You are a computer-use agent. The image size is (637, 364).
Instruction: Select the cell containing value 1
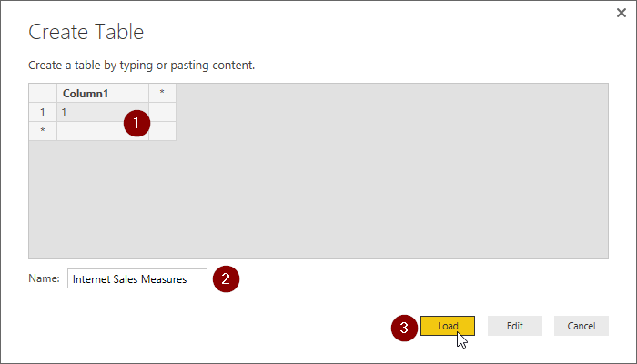[x=91, y=112]
